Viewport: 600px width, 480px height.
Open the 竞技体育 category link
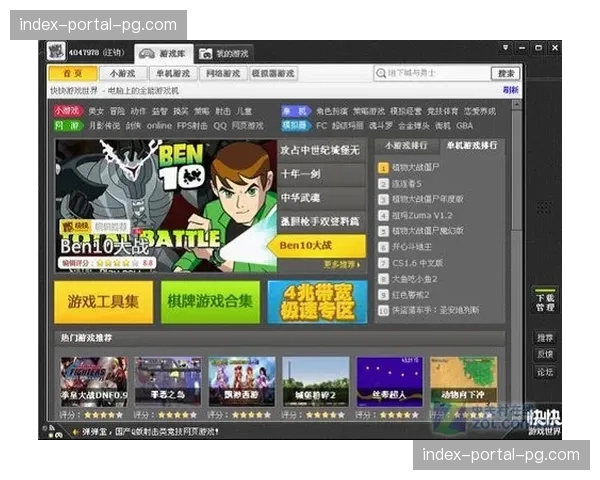click(442, 111)
